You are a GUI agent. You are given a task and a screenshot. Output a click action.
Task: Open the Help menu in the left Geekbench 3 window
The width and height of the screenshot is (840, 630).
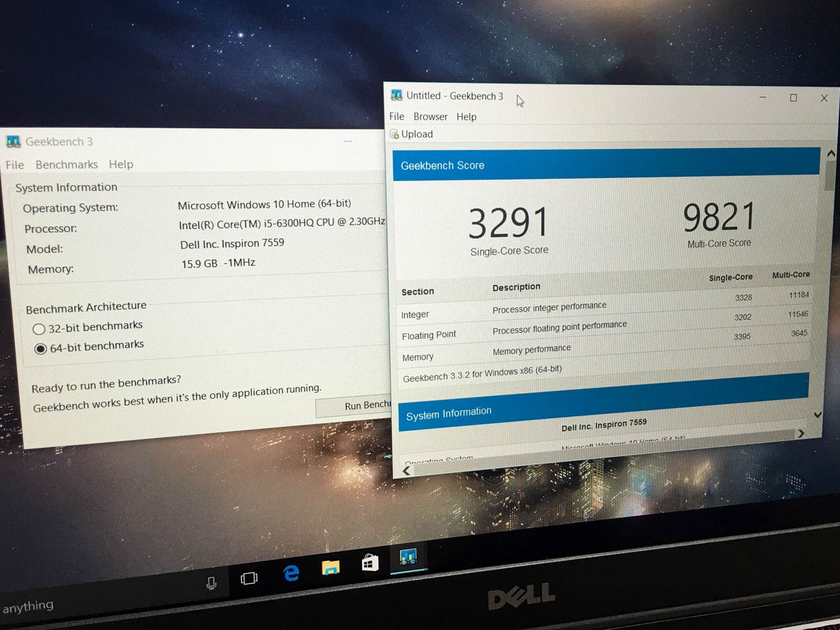(x=121, y=164)
